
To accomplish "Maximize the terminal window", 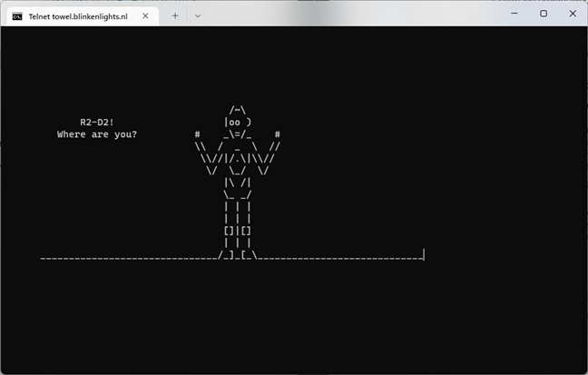I will pyautogui.click(x=544, y=14).
